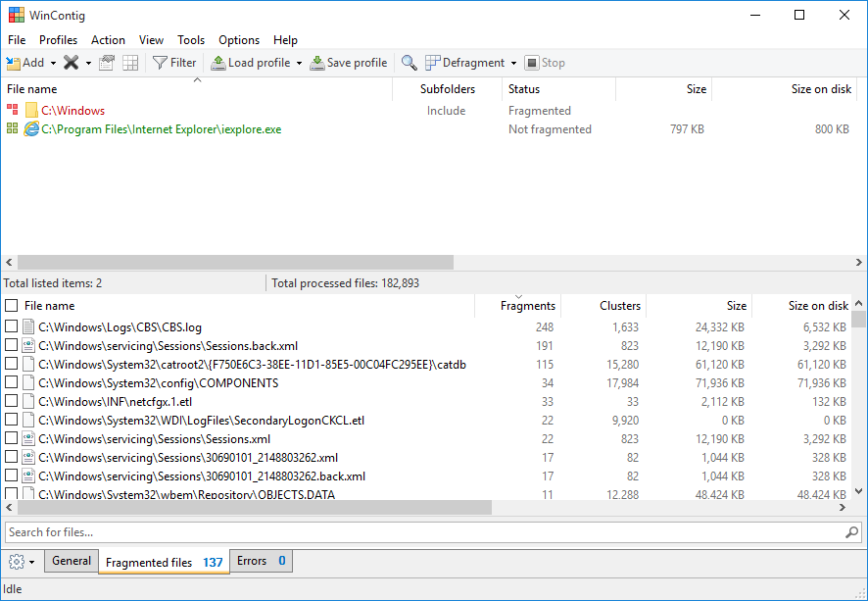Screen dimensions: 868x601
Task: Expand the gear settings dropdown at the bottom
Action: pyautogui.click(x=22, y=562)
